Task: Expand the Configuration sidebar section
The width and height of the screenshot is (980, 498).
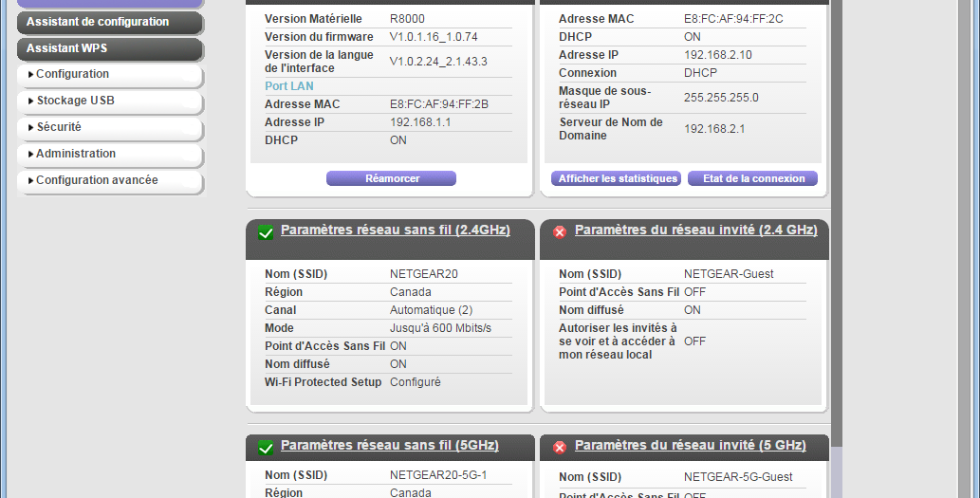Action: click(109, 75)
